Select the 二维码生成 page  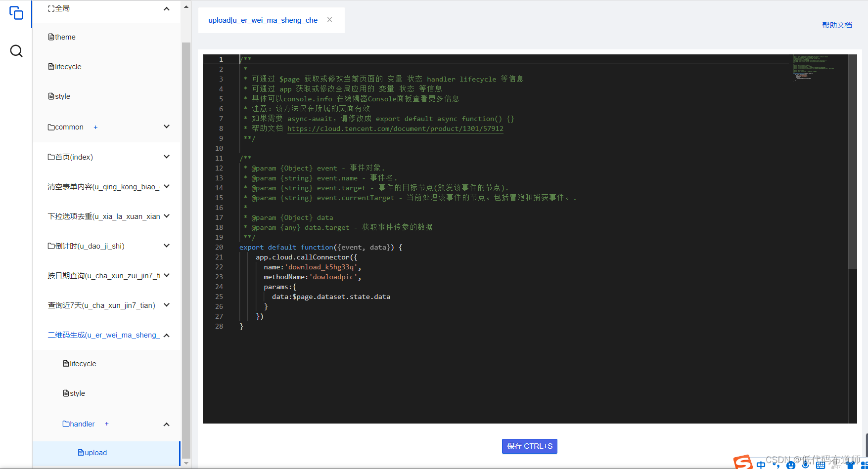103,335
